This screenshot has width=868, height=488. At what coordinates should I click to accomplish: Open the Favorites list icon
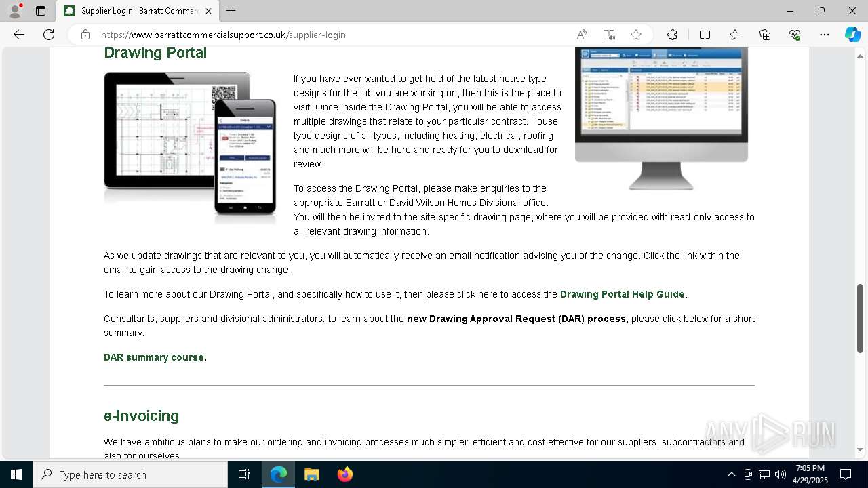click(735, 35)
